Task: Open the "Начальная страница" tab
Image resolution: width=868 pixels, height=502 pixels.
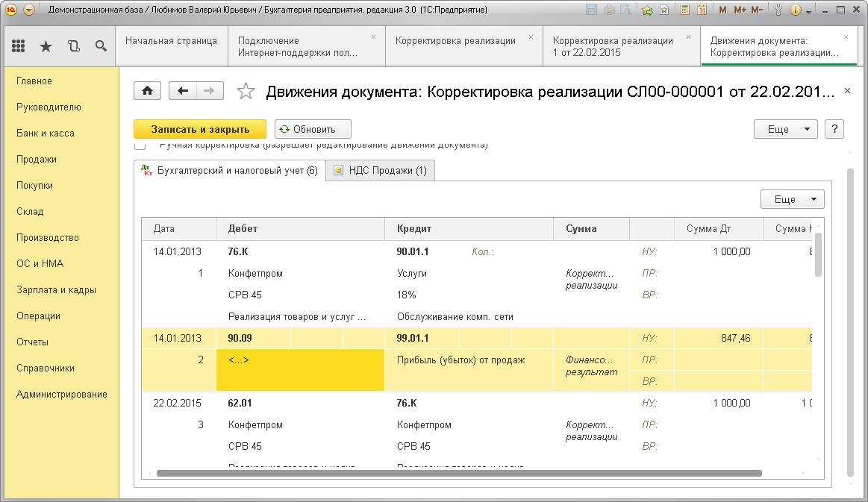Action: point(171,41)
